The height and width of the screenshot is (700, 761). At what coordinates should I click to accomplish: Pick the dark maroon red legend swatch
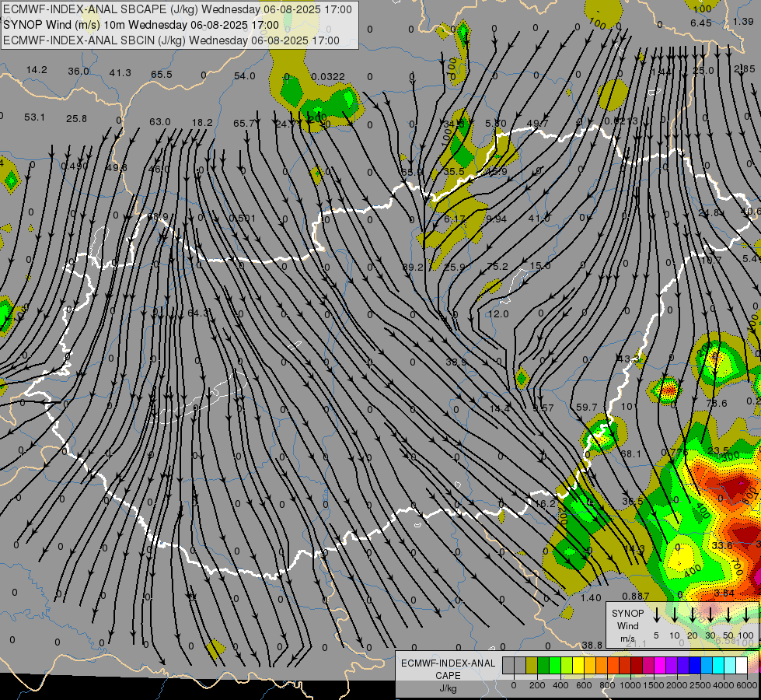pos(637,666)
